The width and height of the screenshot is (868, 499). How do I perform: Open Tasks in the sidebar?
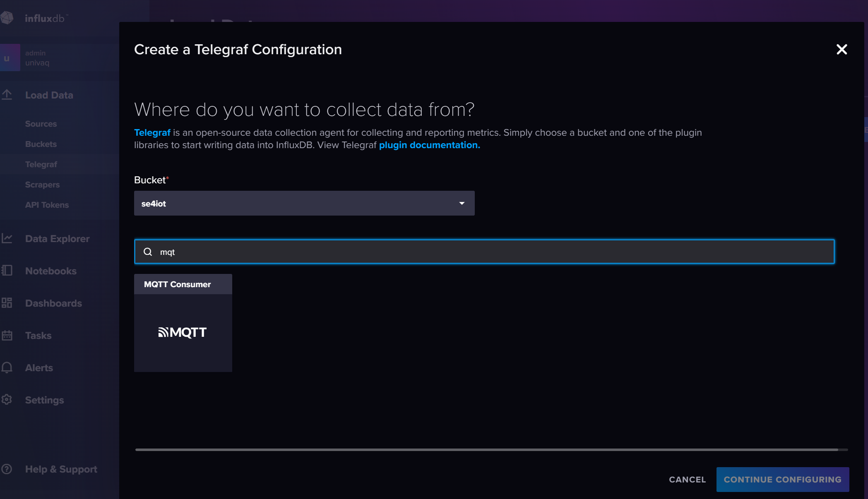click(38, 336)
